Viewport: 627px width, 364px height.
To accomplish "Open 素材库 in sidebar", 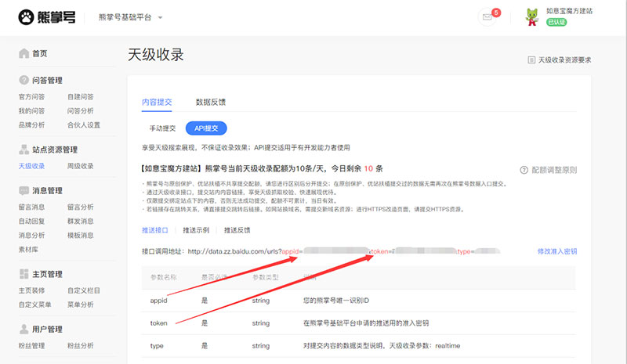I will click(x=28, y=250).
